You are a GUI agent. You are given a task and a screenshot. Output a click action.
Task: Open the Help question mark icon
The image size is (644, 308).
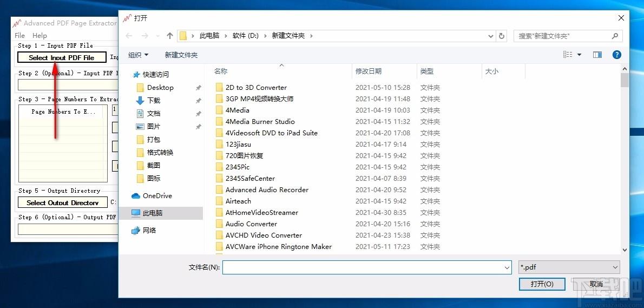(x=616, y=55)
